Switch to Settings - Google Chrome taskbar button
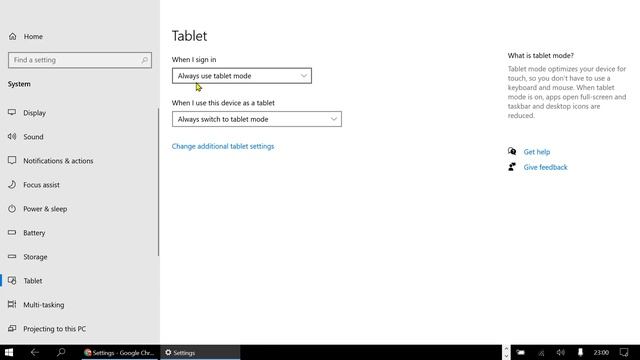 [120, 353]
